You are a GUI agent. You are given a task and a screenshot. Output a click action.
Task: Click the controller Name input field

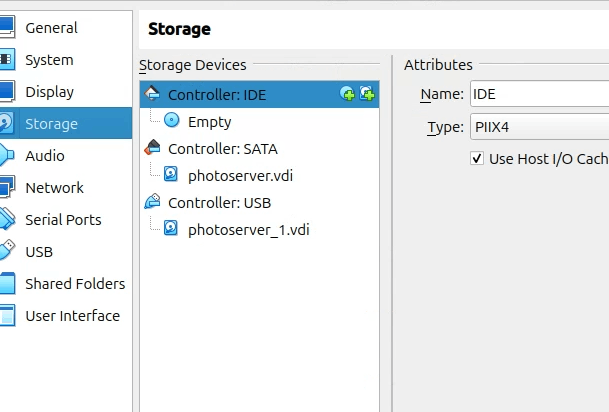coord(538,95)
